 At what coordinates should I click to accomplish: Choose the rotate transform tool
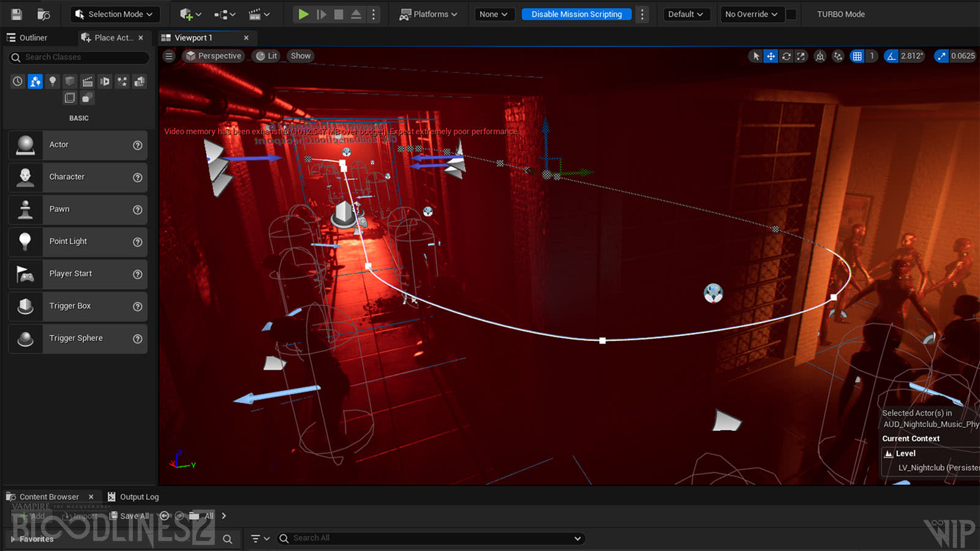tap(786, 56)
